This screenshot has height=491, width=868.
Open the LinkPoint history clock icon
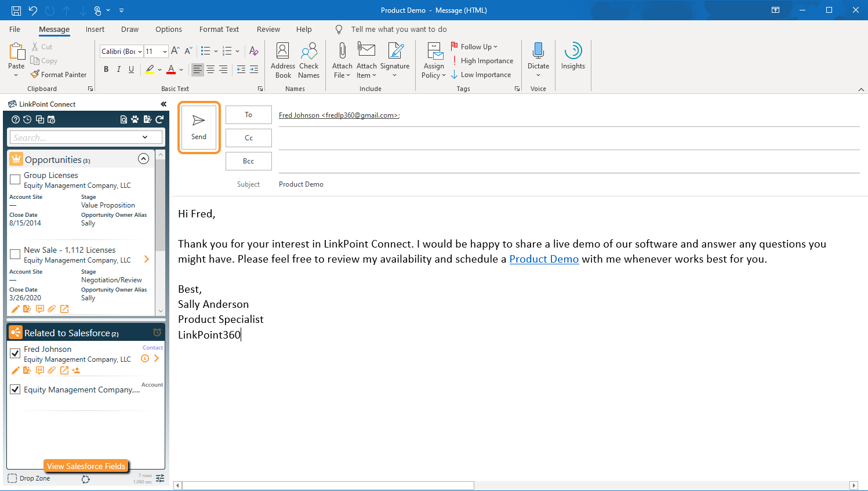(x=27, y=119)
